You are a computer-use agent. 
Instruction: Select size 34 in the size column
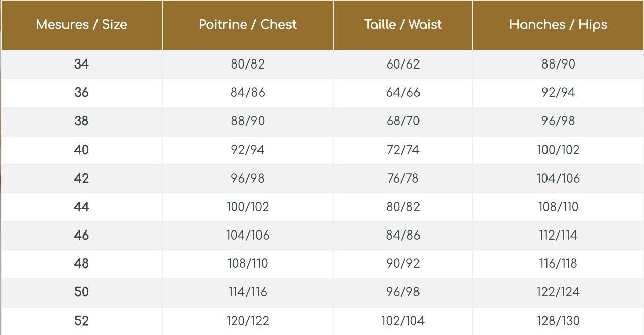coord(81,64)
